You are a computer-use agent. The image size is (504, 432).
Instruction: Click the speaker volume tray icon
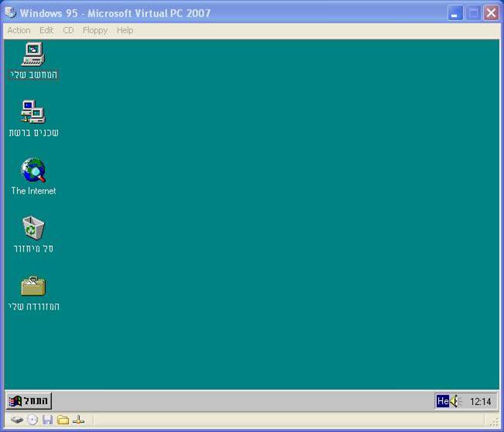pyautogui.click(x=455, y=401)
